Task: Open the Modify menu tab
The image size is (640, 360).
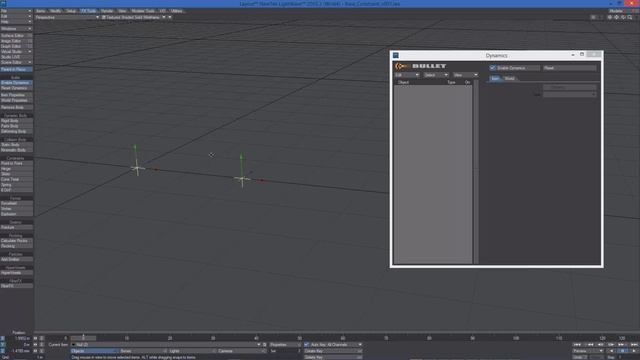Action: pyautogui.click(x=56, y=11)
